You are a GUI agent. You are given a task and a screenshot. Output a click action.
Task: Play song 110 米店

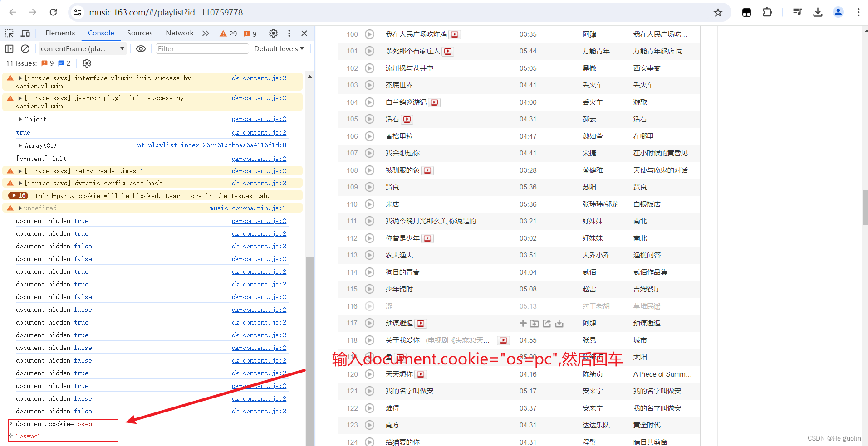coord(370,204)
